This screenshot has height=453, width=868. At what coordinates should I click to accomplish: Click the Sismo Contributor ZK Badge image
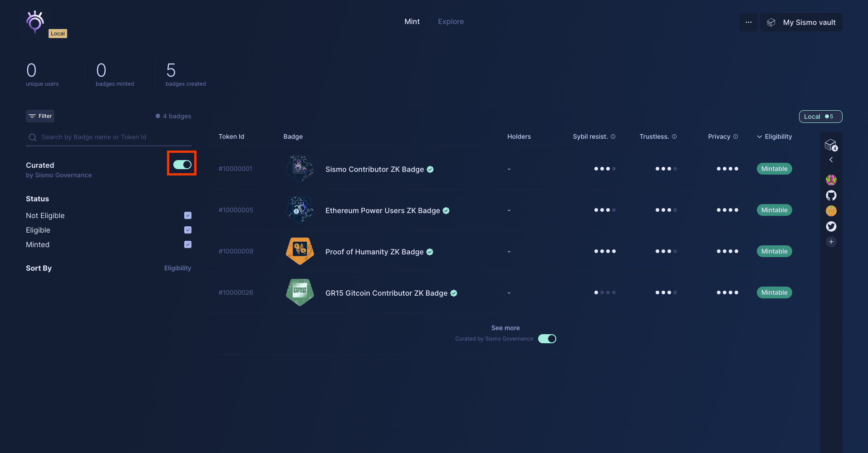(300, 168)
